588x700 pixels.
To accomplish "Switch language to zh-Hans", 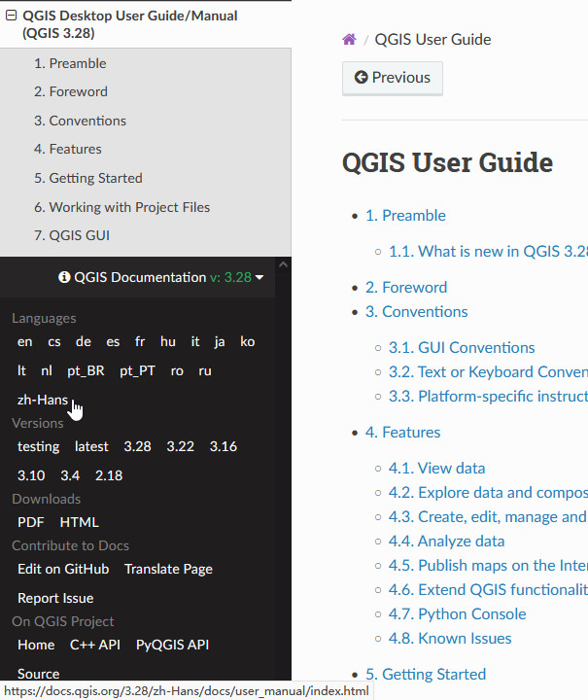I will point(43,400).
